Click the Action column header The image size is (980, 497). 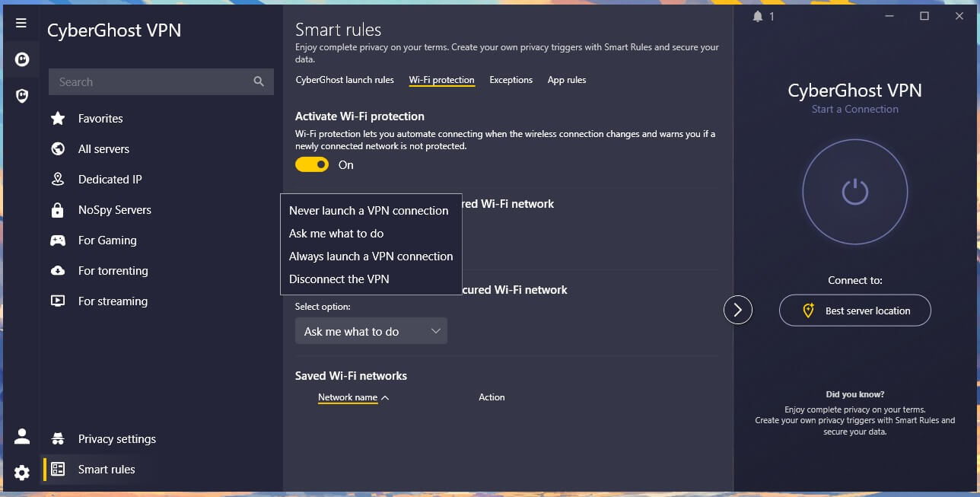(x=492, y=397)
